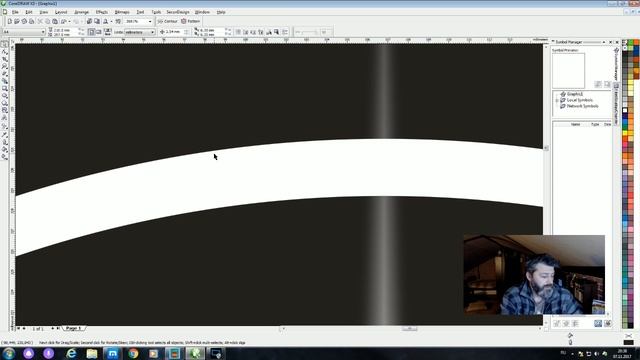This screenshot has width=640, height=360.
Task: Select the Rectangle tool
Action: tap(4, 88)
